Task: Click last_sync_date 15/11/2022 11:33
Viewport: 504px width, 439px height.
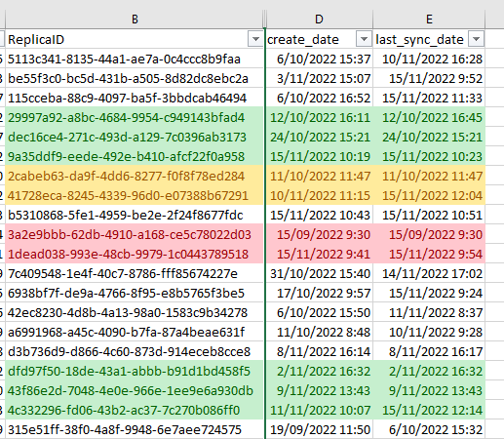Action: click(429, 98)
